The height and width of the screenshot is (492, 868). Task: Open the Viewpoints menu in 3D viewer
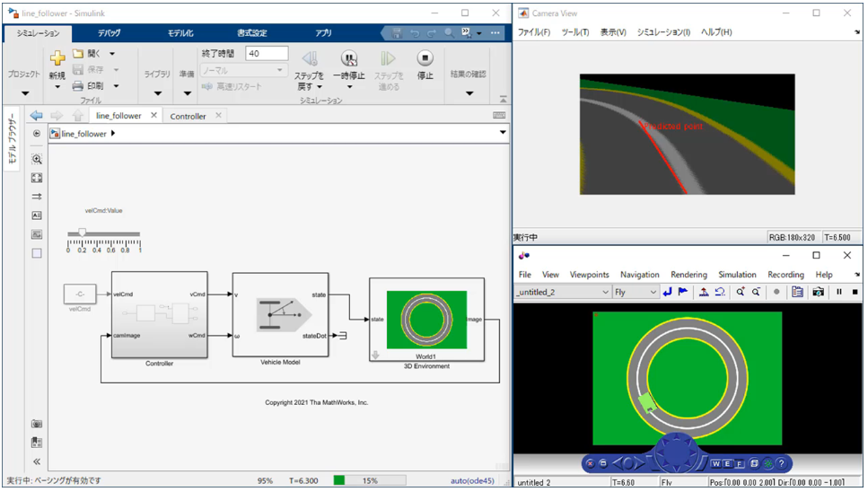point(589,275)
